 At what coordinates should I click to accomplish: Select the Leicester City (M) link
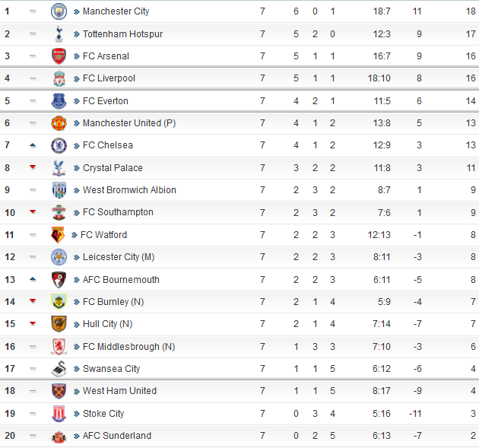click(119, 257)
